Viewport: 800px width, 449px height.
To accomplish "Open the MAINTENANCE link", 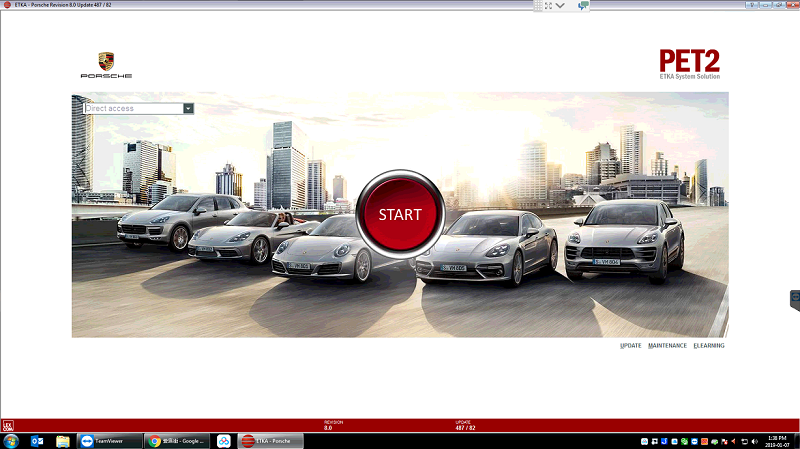I will pyautogui.click(x=667, y=345).
